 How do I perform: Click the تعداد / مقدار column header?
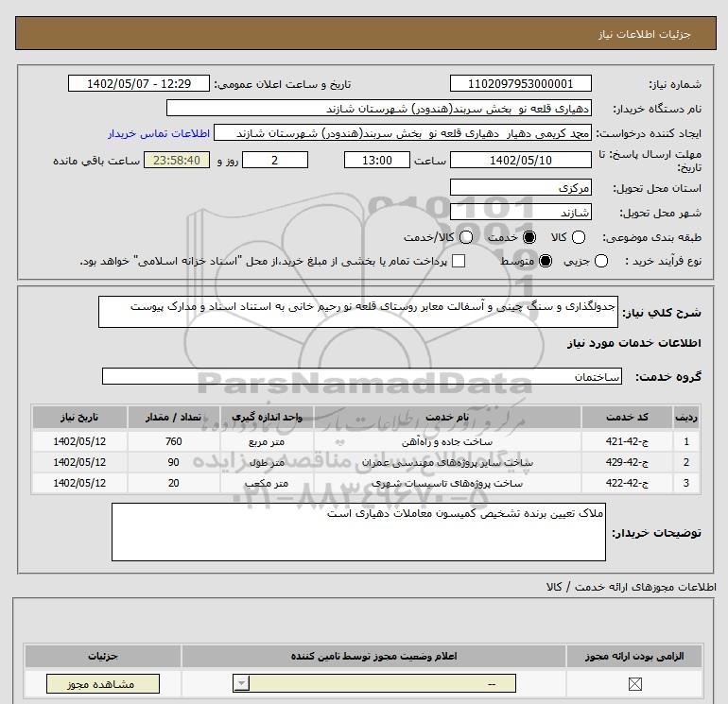pyautogui.click(x=173, y=417)
